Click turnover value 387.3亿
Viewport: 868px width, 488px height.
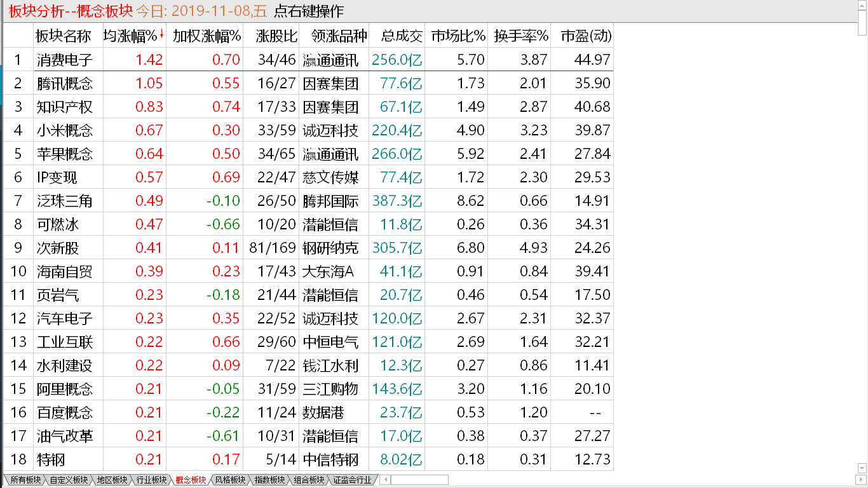tap(397, 201)
